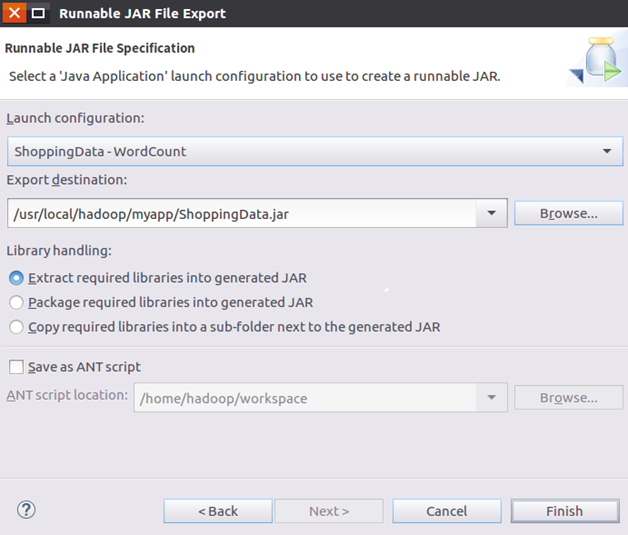Close the Runnable JAR File Export dialog

[x=14, y=13]
